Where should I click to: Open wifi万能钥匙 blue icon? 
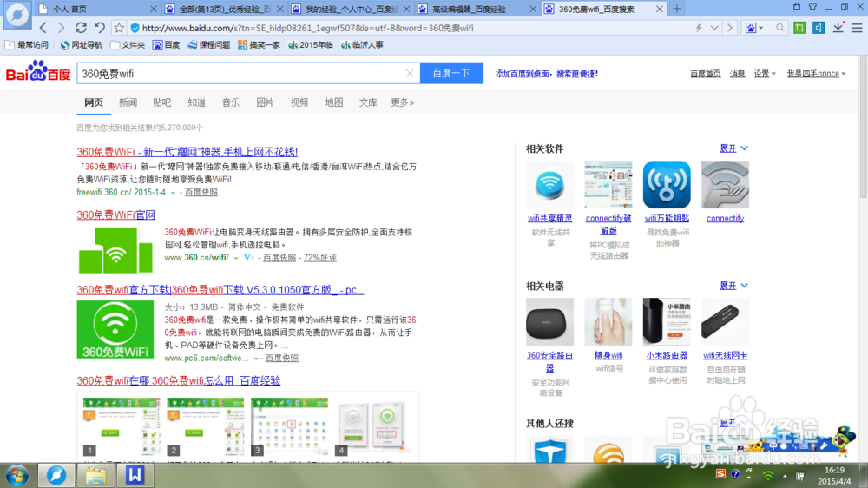point(667,184)
